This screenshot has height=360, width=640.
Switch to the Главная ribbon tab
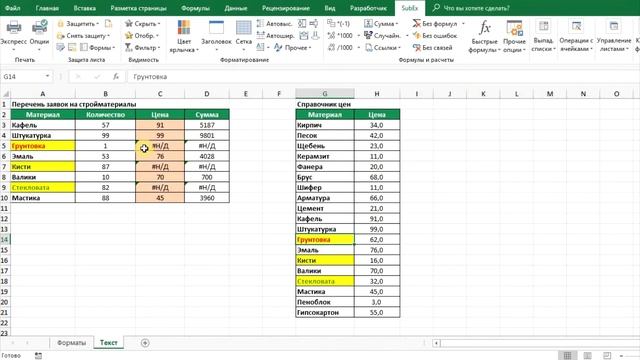tap(47, 8)
